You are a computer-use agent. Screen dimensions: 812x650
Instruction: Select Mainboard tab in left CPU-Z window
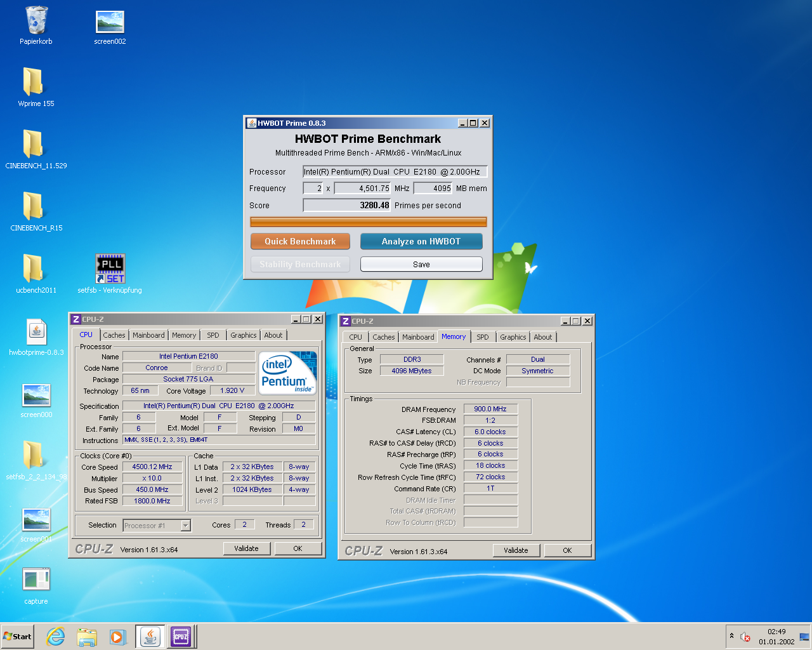[148, 335]
